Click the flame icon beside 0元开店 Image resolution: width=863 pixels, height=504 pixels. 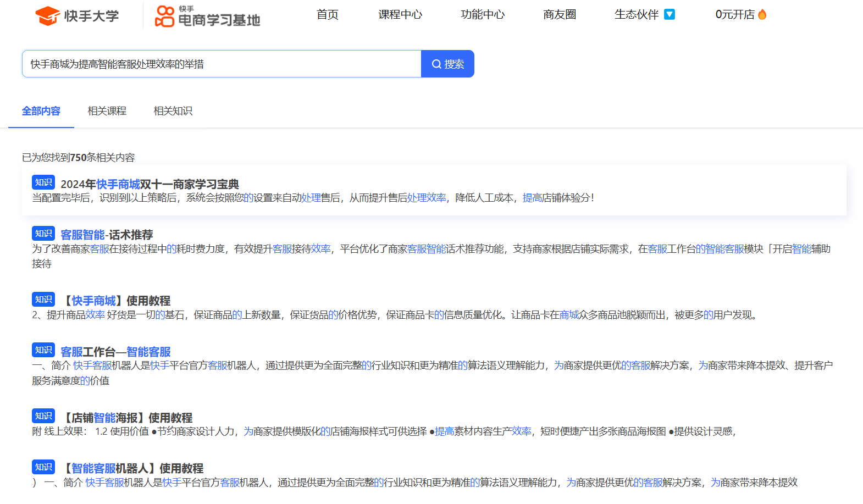pos(762,14)
